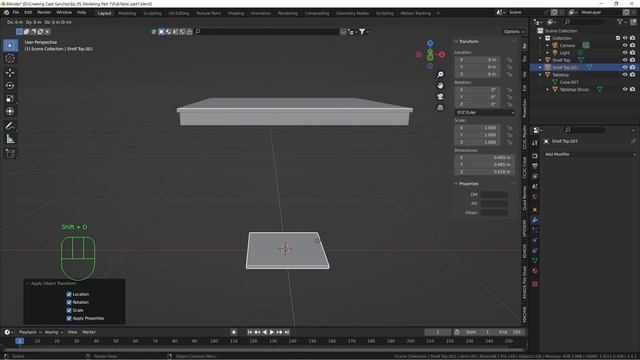The height and width of the screenshot is (360, 640).
Task: Hide Shelf Top.001 via eye icon
Action: 625,67
